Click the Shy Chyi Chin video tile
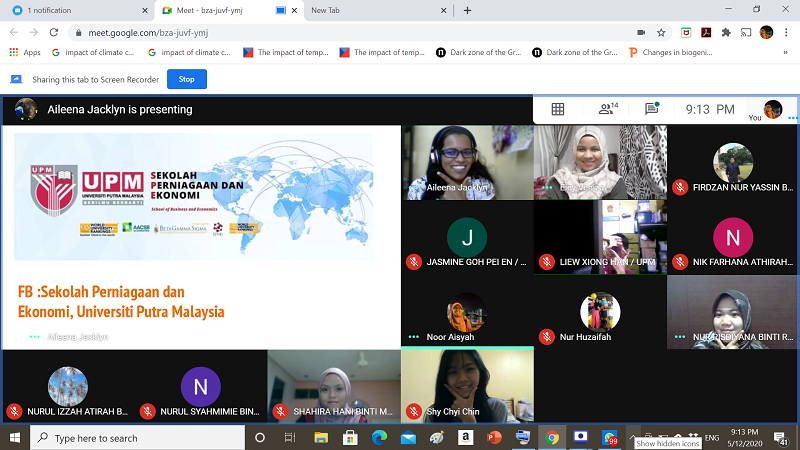The height and width of the screenshot is (450, 800). point(466,383)
